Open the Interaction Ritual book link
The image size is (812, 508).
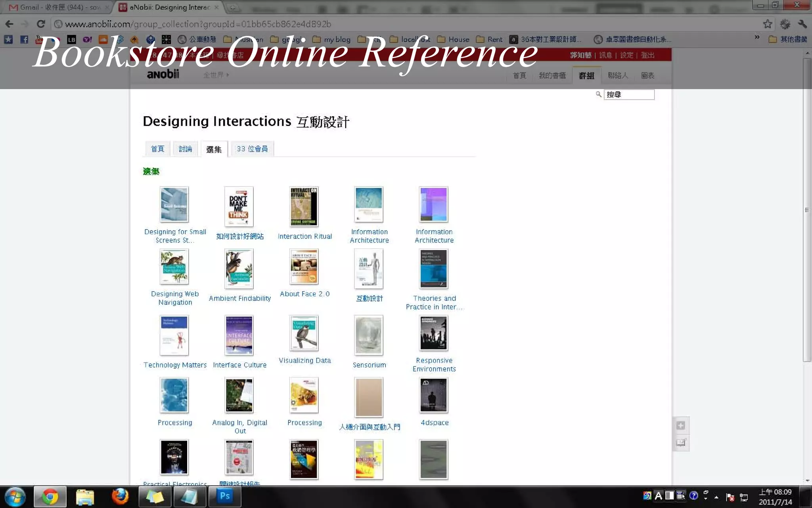[304, 236]
